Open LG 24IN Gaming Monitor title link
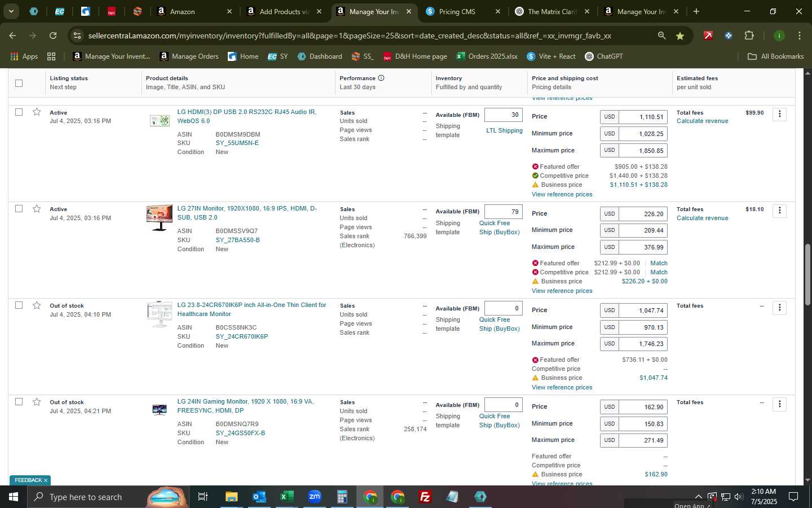The width and height of the screenshot is (812, 508). click(x=245, y=406)
